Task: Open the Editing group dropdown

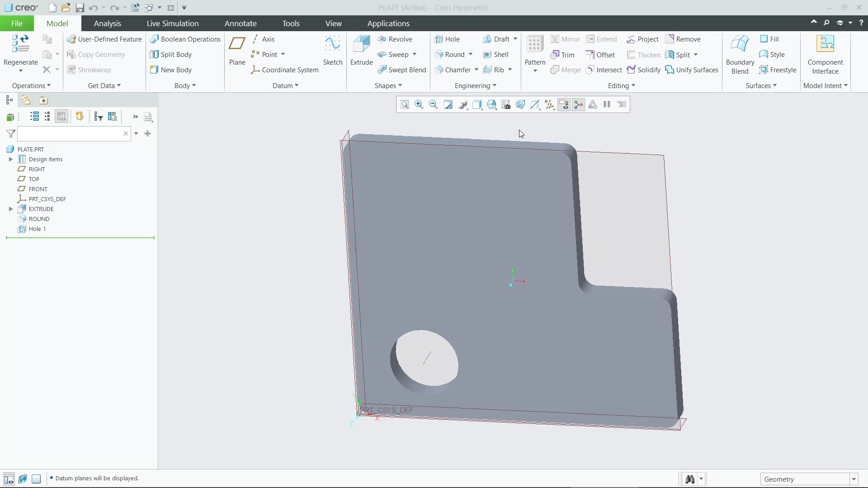Action: [622, 85]
